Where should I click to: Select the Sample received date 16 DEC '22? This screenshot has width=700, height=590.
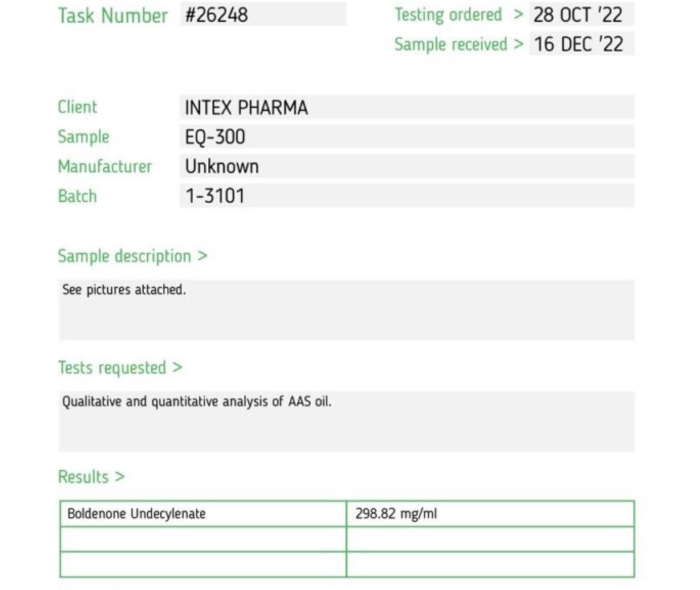(581, 44)
